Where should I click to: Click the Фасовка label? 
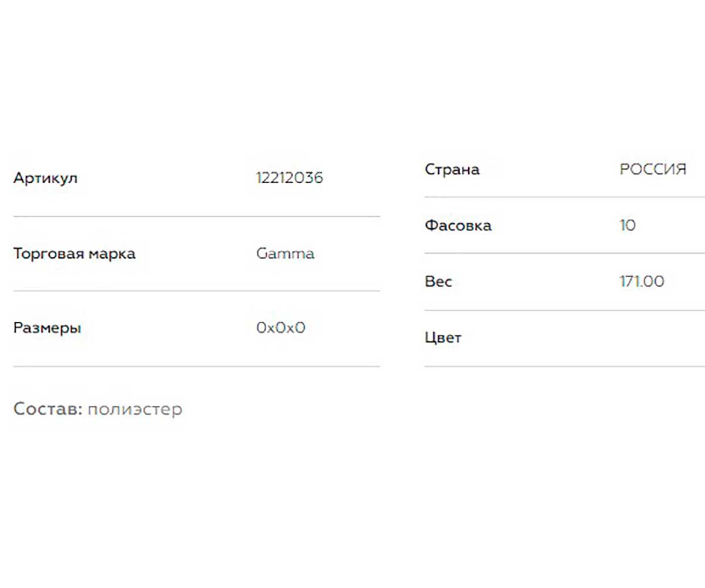click(458, 225)
